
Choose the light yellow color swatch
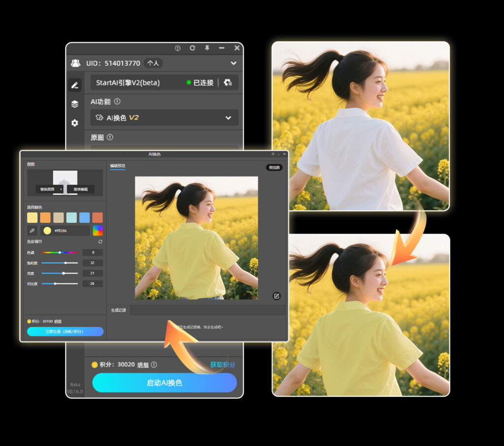[x=32, y=217]
